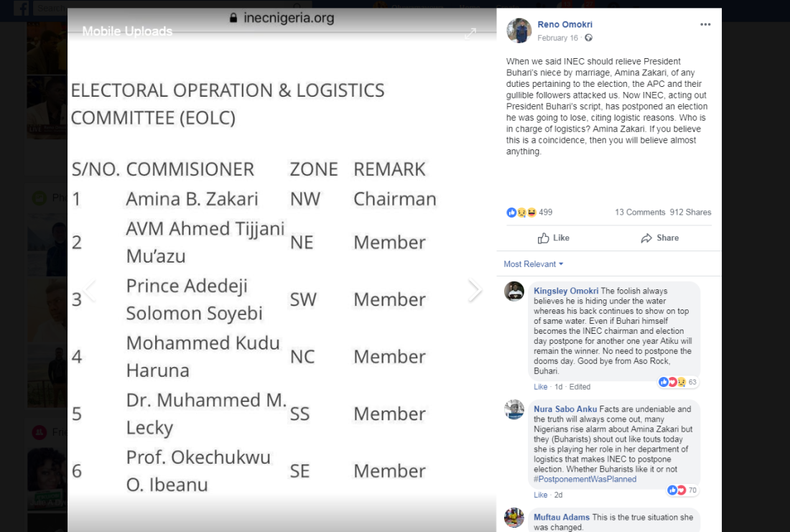View the 13 Comments link
The height and width of the screenshot is (532, 790).
click(x=640, y=212)
